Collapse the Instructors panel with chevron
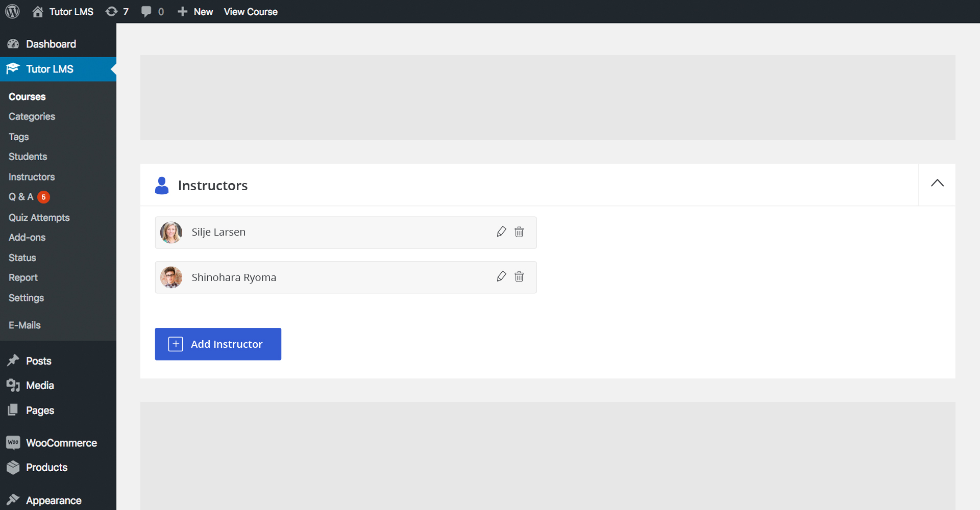 click(x=937, y=184)
